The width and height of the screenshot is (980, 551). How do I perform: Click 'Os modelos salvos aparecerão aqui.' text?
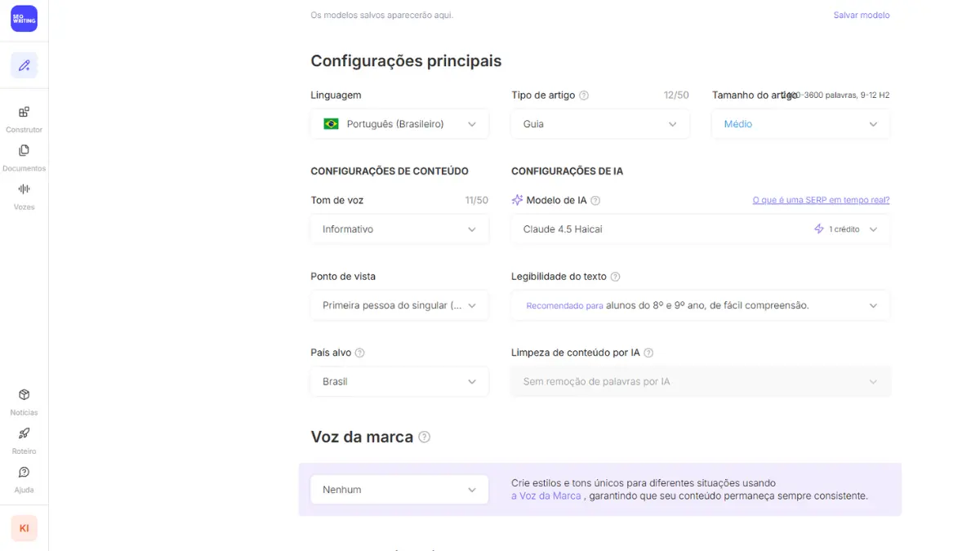[x=382, y=15]
